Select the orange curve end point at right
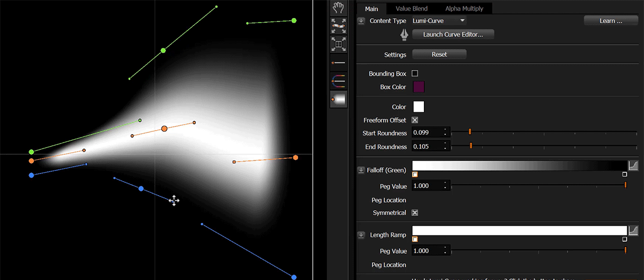The width and height of the screenshot is (644, 280). coord(296,157)
